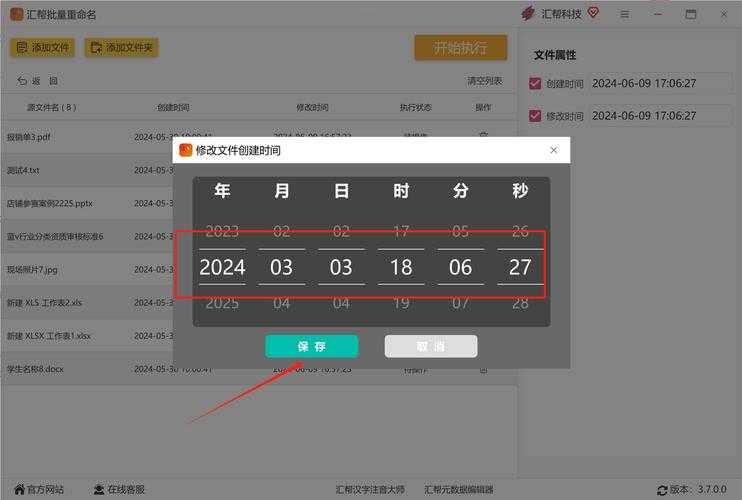Click the 添加文件 add file button
Screen dimensions: 742x500
point(43,47)
